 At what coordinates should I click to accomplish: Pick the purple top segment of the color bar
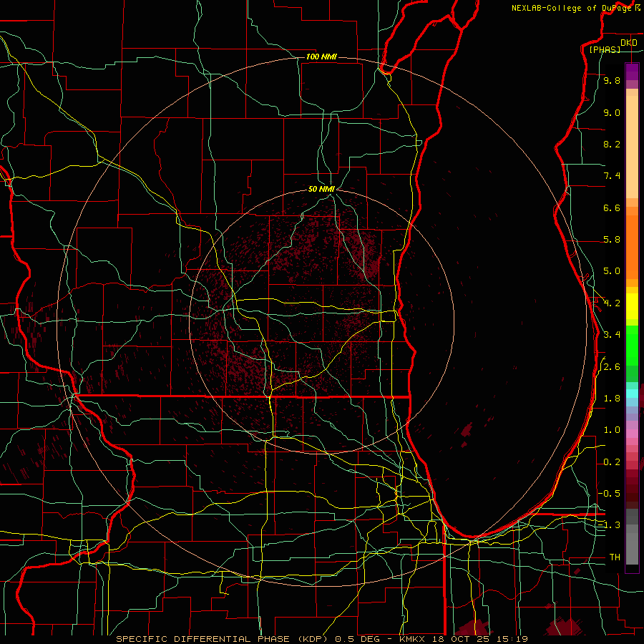coord(632,72)
